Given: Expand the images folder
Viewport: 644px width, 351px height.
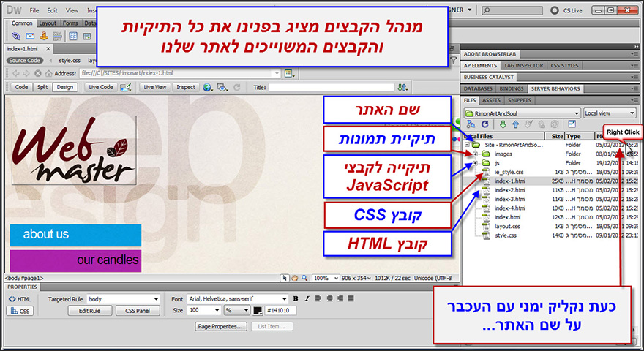Looking at the screenshot, I should coord(475,154).
